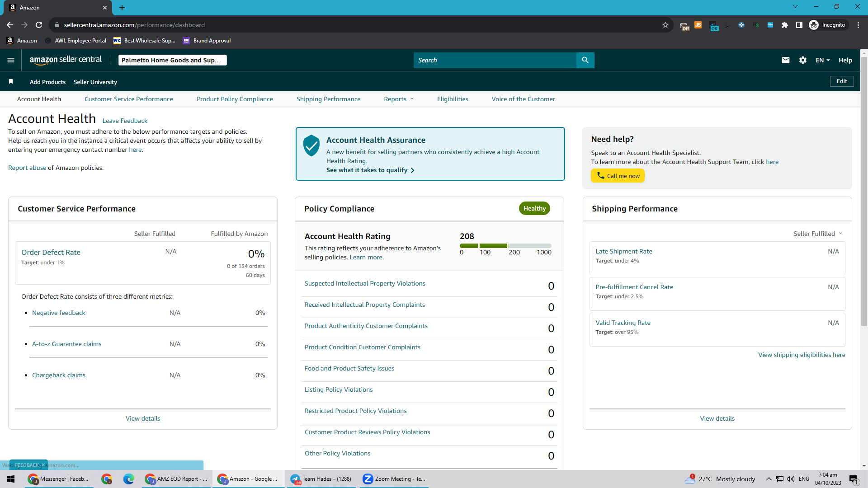Click View shipping eligibilities here link
868x488 pixels.
point(802,355)
